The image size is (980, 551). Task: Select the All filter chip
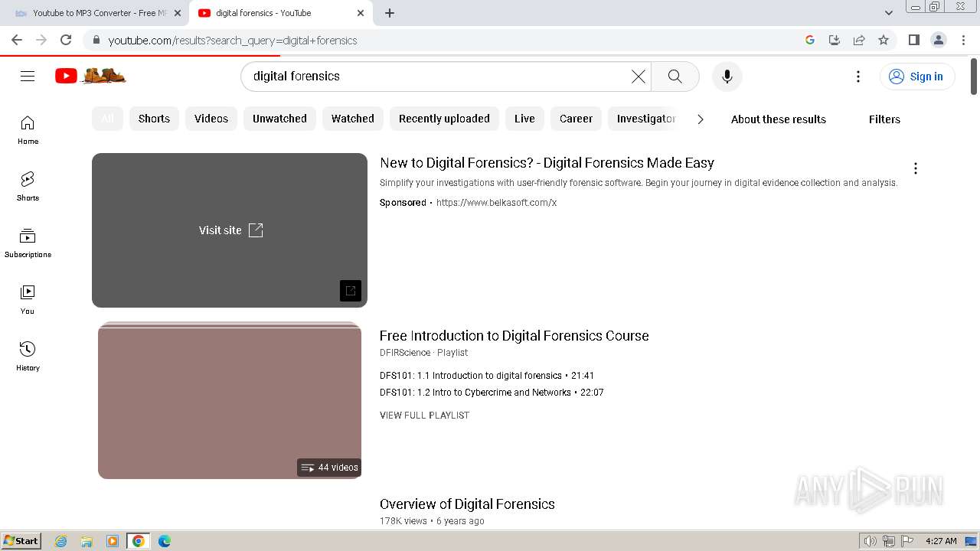click(108, 119)
